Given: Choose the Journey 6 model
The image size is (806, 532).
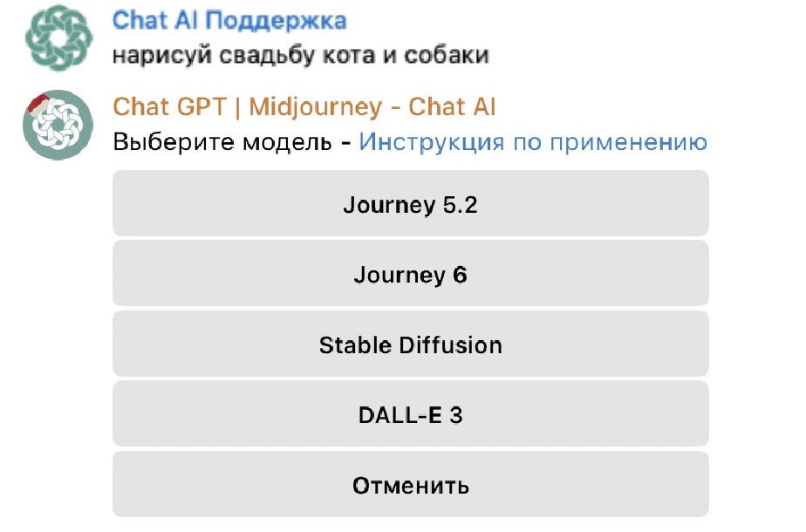Looking at the screenshot, I should coord(410,275).
